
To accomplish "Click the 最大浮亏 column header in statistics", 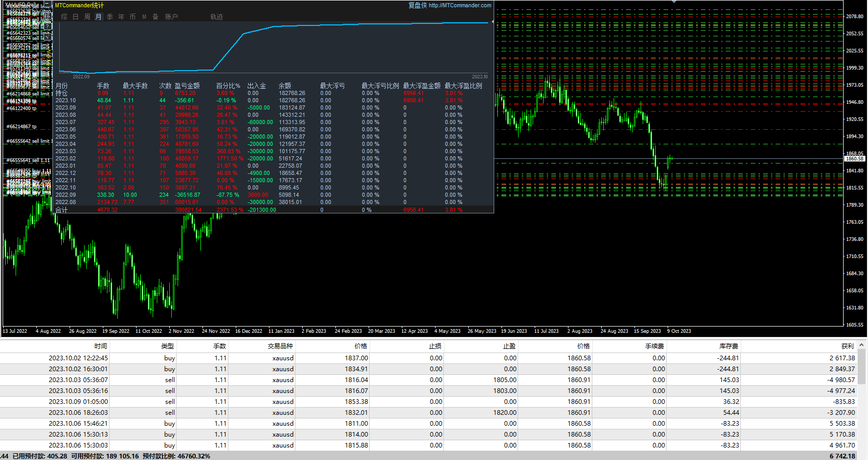I will click(333, 86).
